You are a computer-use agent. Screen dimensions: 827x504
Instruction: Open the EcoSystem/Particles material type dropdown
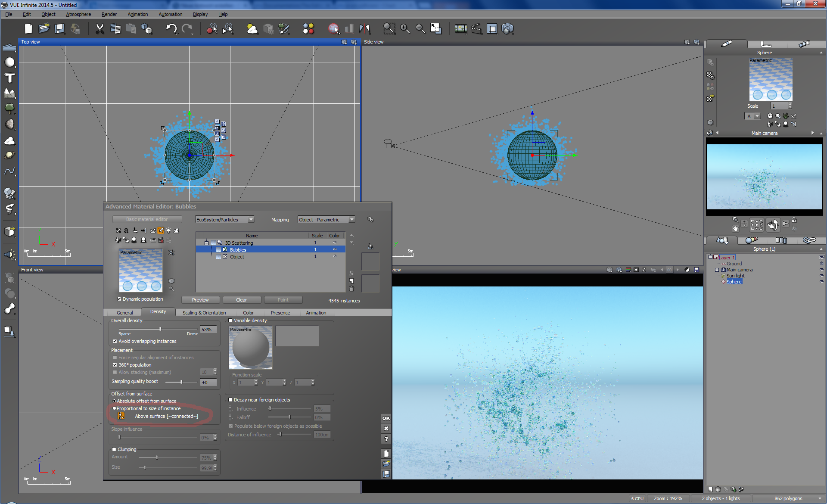(x=251, y=220)
